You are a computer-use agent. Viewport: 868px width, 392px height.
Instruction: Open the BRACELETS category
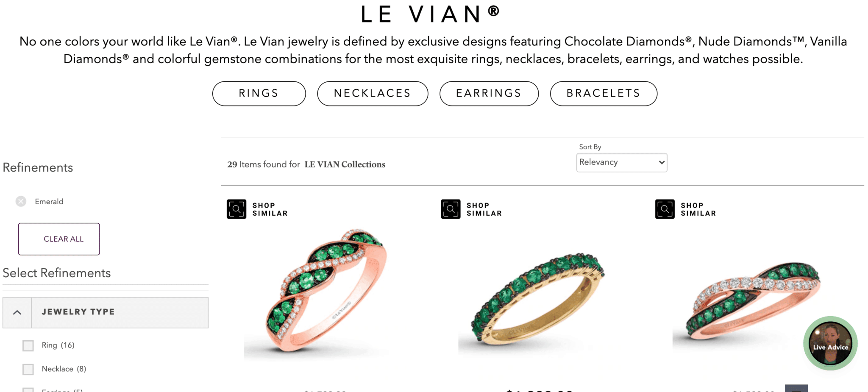coord(604,93)
